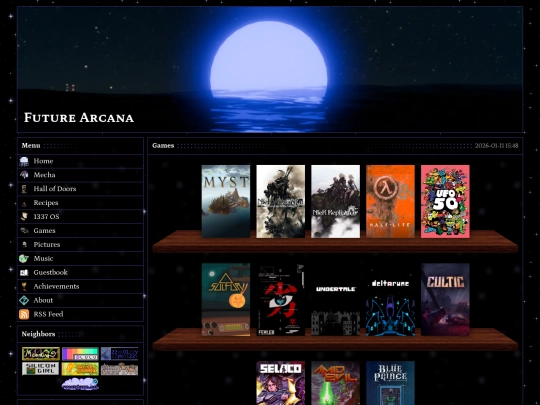Open the Home page link
540x405 pixels.
pyautogui.click(x=43, y=161)
